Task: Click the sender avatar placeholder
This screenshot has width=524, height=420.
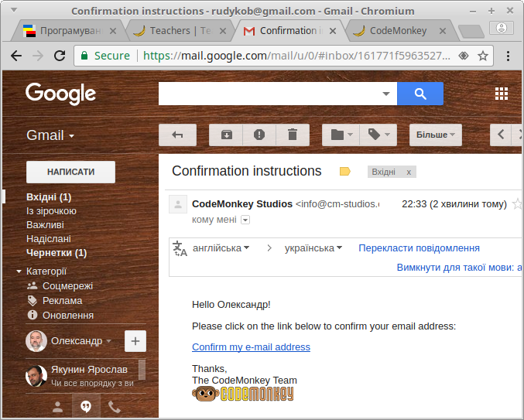Action: (x=178, y=204)
